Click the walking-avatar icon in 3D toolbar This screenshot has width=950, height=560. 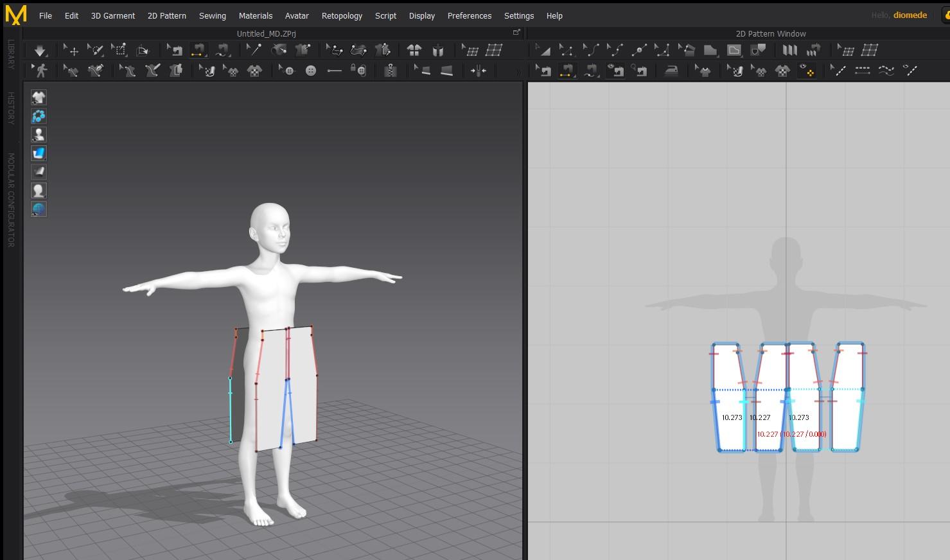click(x=40, y=71)
